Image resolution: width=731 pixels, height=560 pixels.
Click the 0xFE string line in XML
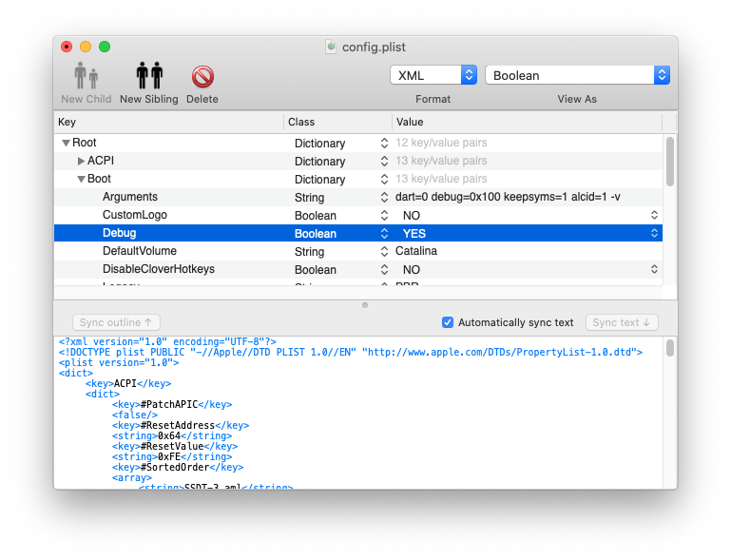click(x=172, y=457)
